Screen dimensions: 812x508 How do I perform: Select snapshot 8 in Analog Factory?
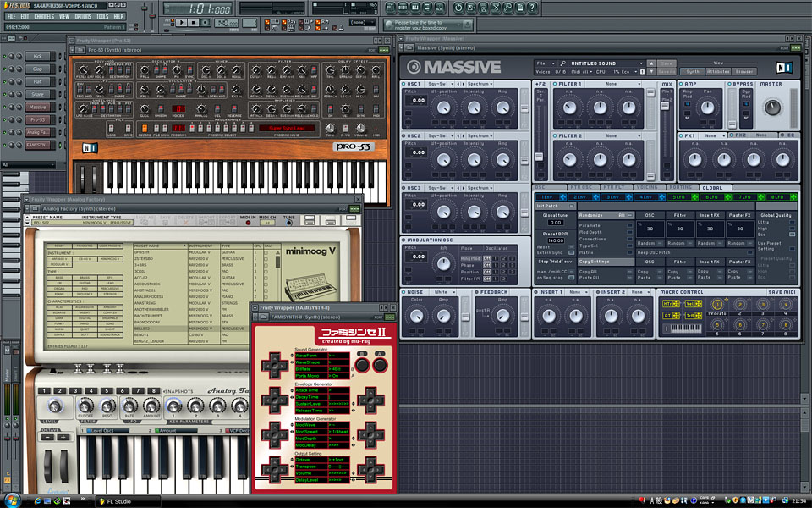click(154, 391)
